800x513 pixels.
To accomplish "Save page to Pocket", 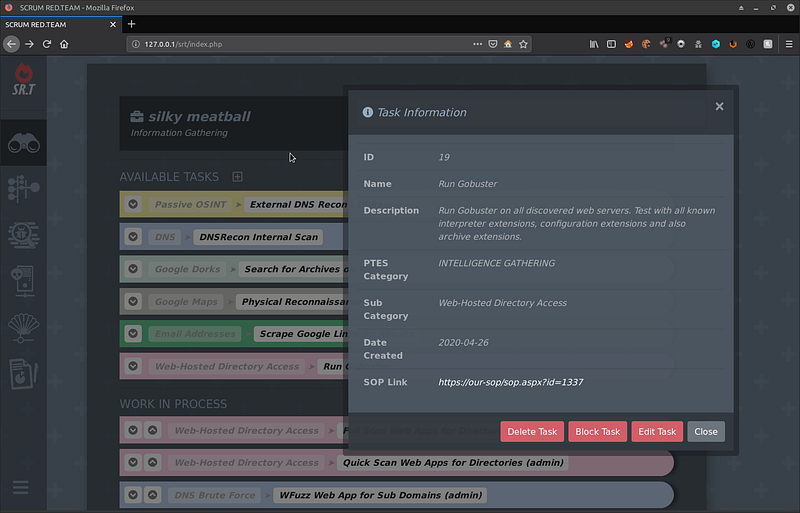I will point(492,44).
